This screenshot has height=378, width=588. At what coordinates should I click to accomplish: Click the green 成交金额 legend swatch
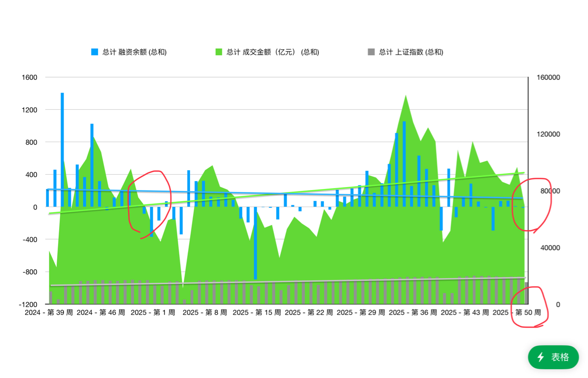tap(219, 52)
